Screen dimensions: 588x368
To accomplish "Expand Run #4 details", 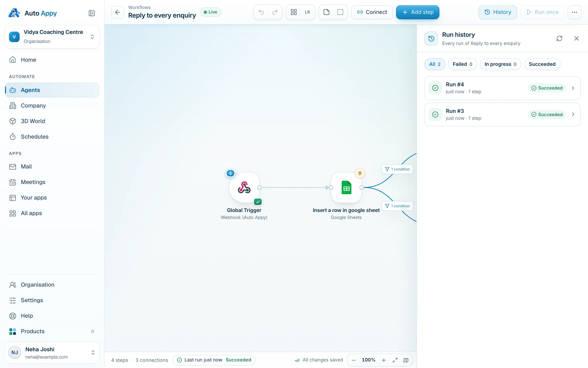I will [502, 88].
